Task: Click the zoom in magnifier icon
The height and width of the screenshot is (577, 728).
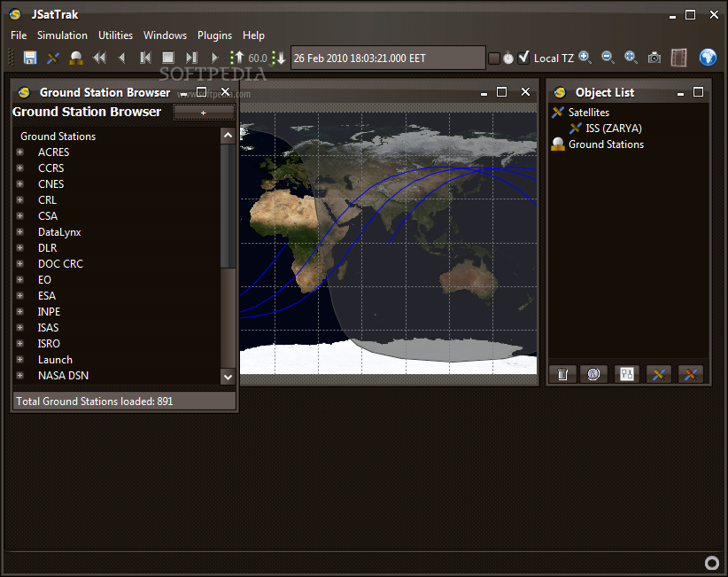Action: (x=585, y=58)
